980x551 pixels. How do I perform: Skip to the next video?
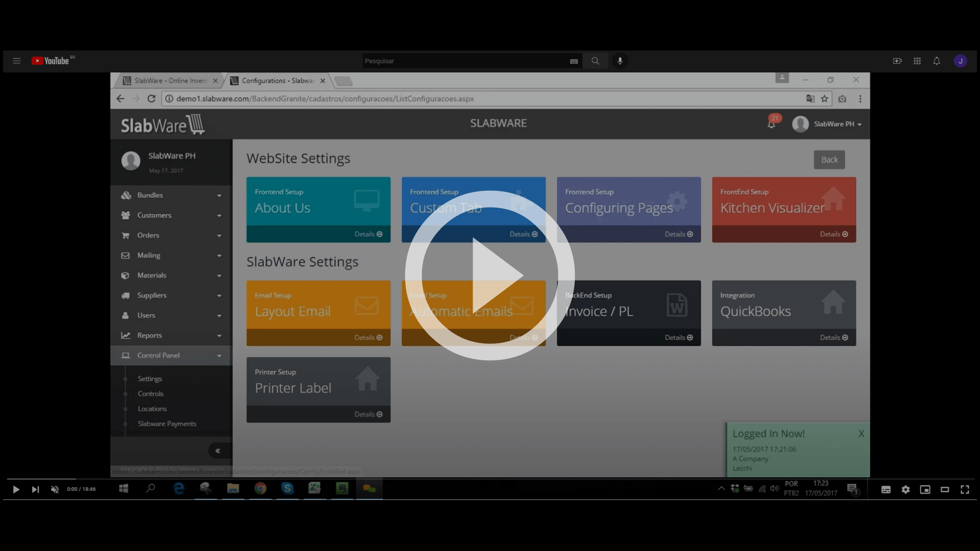pos(35,489)
